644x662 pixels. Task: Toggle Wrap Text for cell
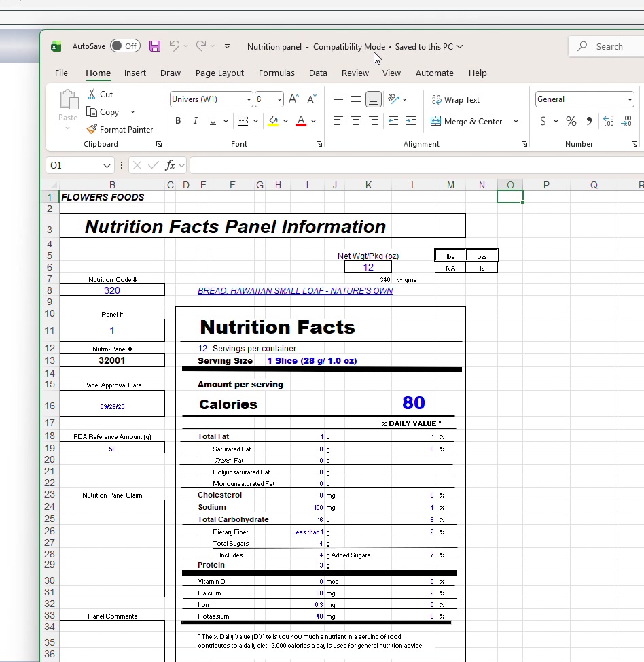456,100
